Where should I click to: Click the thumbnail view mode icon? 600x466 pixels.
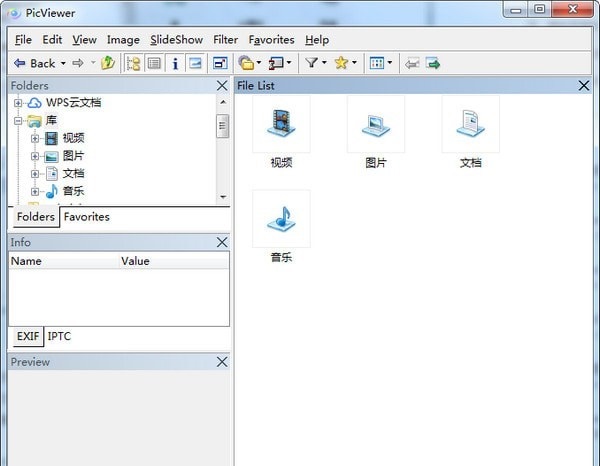[x=377, y=63]
